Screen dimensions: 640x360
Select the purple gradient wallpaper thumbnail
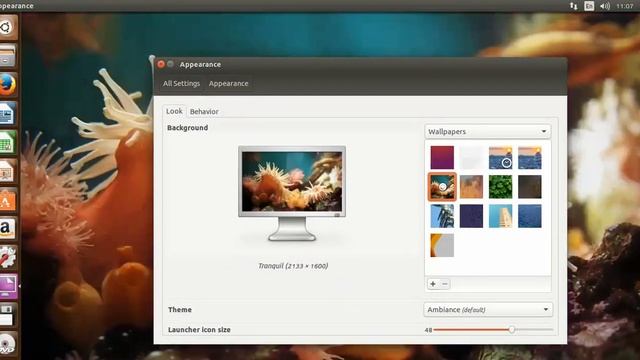click(442, 158)
